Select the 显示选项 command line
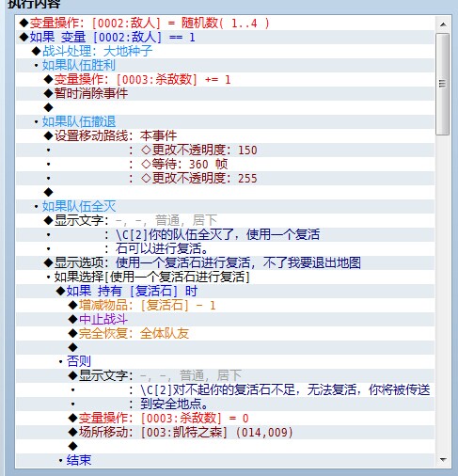 tap(225, 263)
